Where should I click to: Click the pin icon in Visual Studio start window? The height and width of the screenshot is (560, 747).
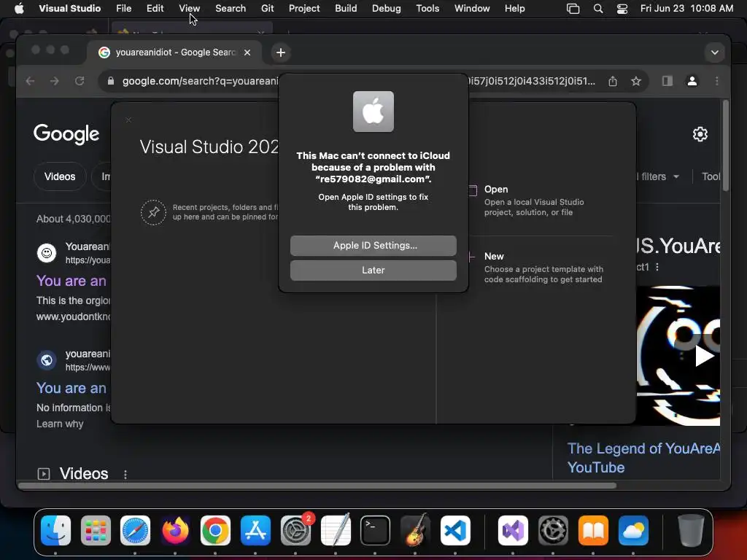point(153,212)
